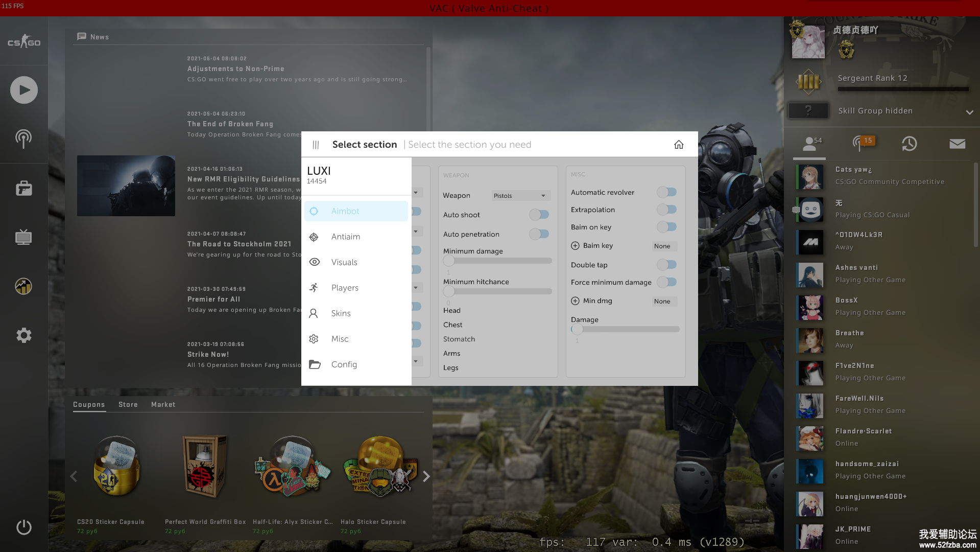Toggle the Double tap switch

point(666,265)
